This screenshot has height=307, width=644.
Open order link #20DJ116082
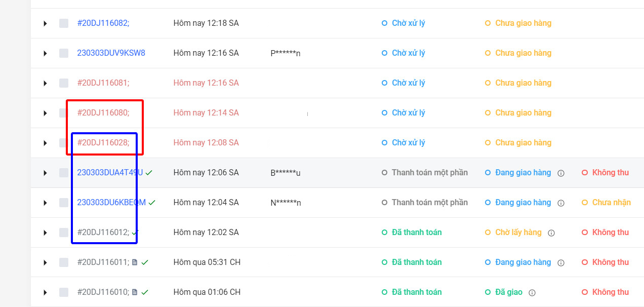click(x=103, y=23)
